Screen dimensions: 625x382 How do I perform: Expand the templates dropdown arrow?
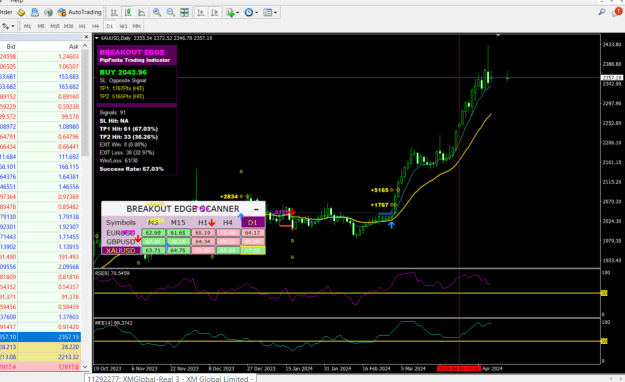275,13
